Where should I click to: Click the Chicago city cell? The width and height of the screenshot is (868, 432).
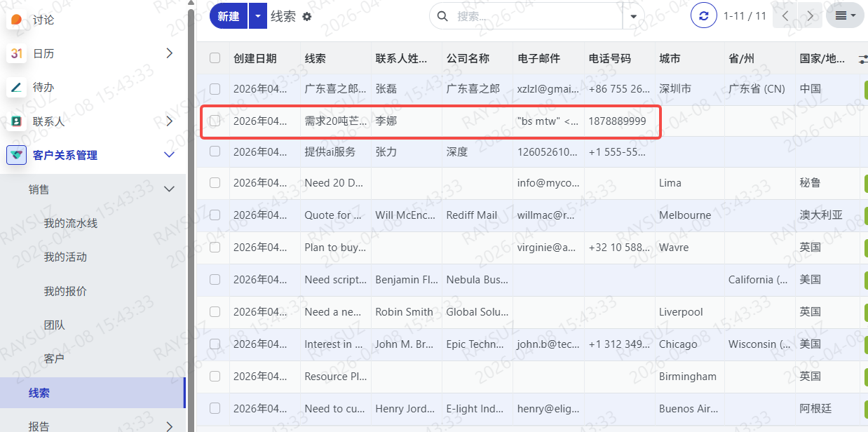[x=690, y=344]
